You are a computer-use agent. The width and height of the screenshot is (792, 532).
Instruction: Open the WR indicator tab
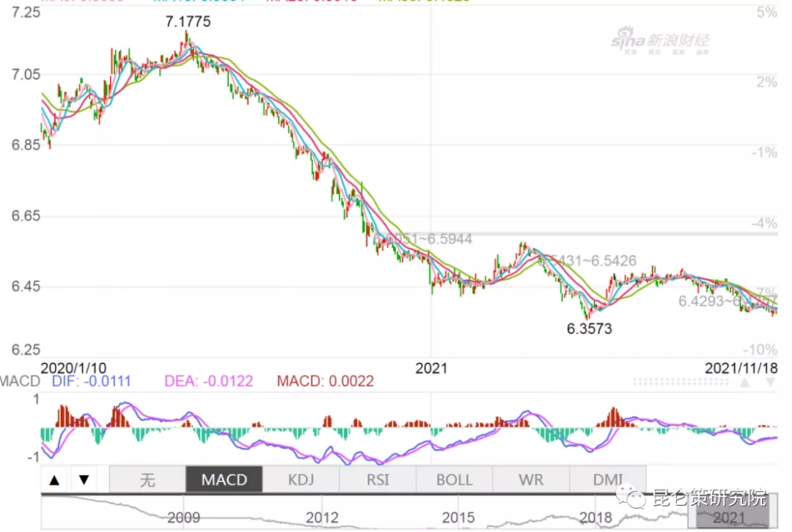(x=531, y=481)
